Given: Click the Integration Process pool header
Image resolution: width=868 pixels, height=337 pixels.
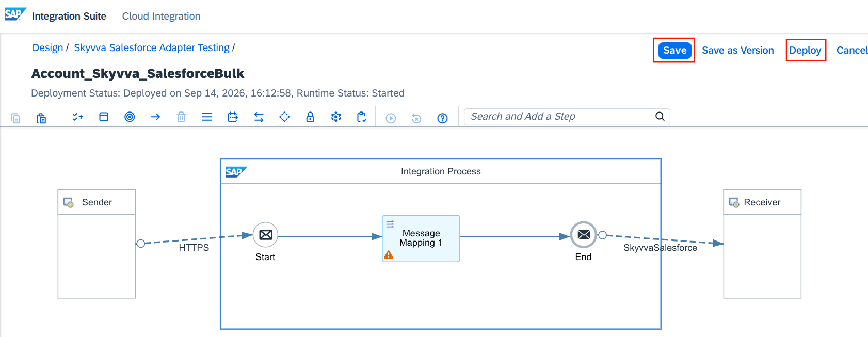Looking at the screenshot, I should click(x=441, y=171).
